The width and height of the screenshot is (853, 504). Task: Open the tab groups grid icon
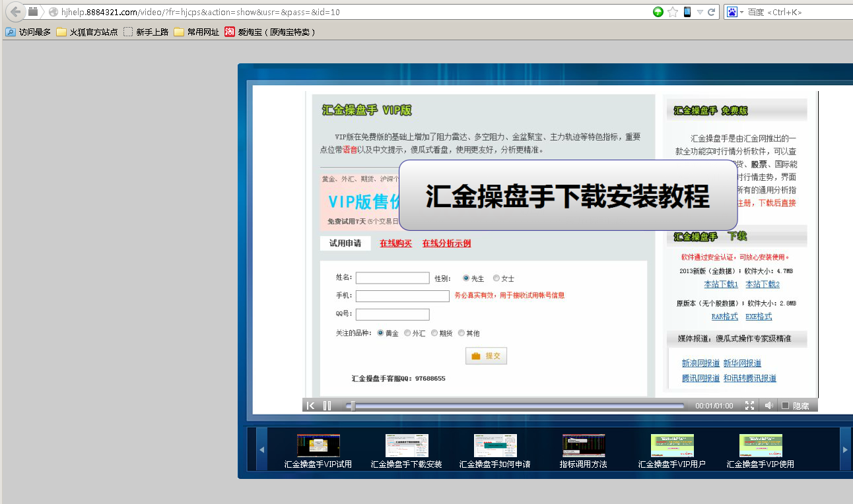click(x=33, y=11)
